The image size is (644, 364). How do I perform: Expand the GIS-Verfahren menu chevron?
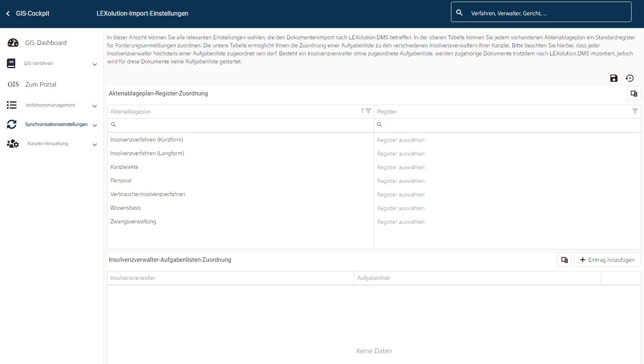pyautogui.click(x=95, y=64)
